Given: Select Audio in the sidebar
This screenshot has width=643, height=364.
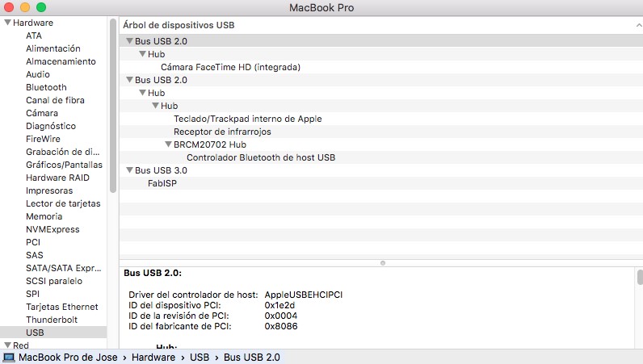Looking at the screenshot, I should click(x=38, y=74).
